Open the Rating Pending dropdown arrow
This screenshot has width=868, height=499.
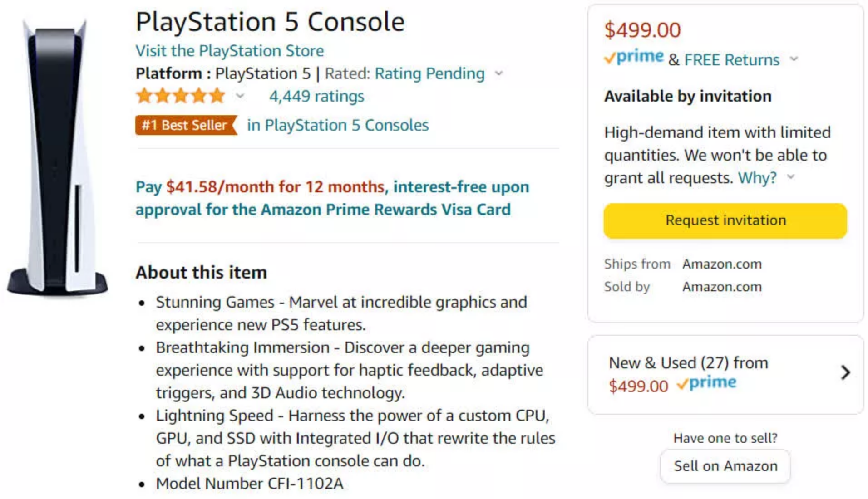click(499, 73)
